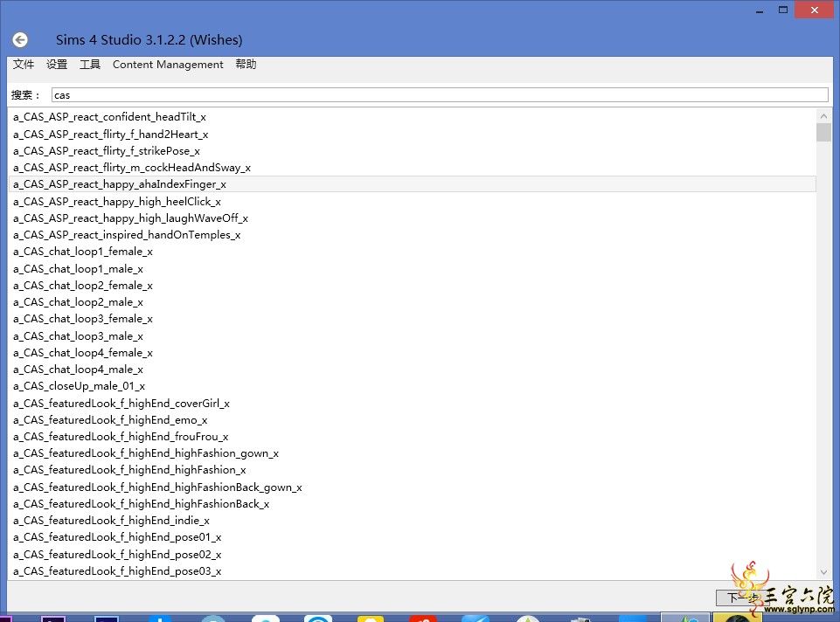Select a_CAS_featuredLook_f_highEnd_coverGirl_x
840x622 pixels.
(412, 403)
